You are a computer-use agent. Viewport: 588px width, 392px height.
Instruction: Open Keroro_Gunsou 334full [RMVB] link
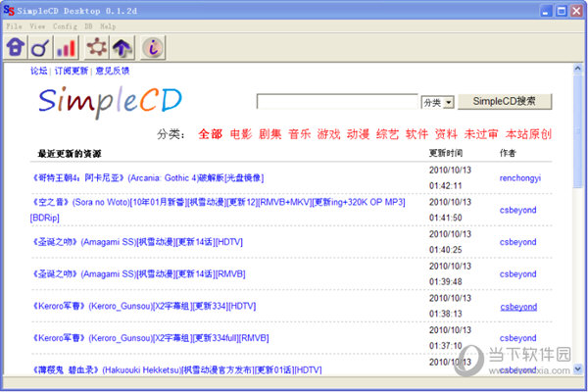(150, 338)
